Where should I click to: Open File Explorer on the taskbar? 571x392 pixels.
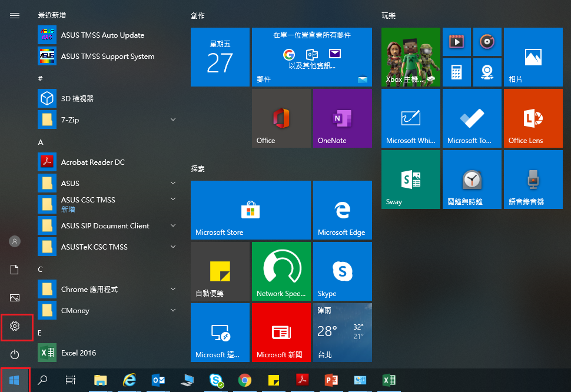click(100, 380)
